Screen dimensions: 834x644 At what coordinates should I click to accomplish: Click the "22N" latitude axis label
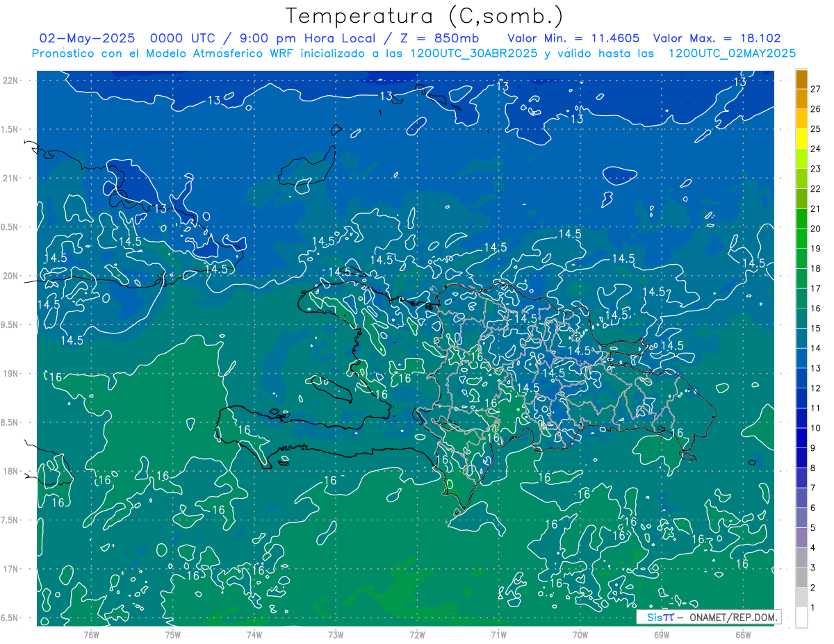tap(12, 81)
